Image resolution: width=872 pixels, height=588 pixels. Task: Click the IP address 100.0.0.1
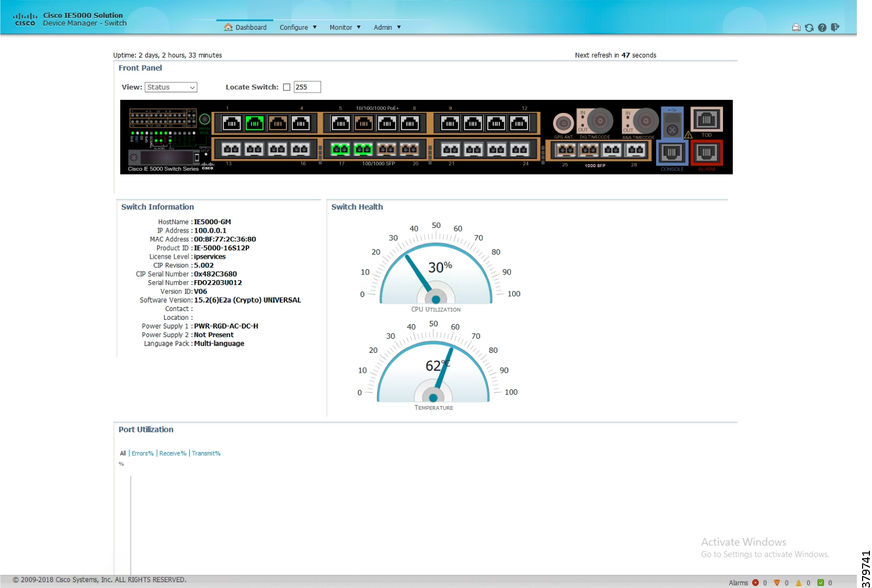coord(210,230)
